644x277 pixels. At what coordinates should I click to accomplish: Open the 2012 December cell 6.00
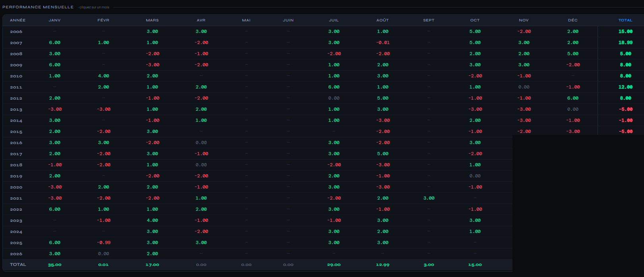[572, 98]
